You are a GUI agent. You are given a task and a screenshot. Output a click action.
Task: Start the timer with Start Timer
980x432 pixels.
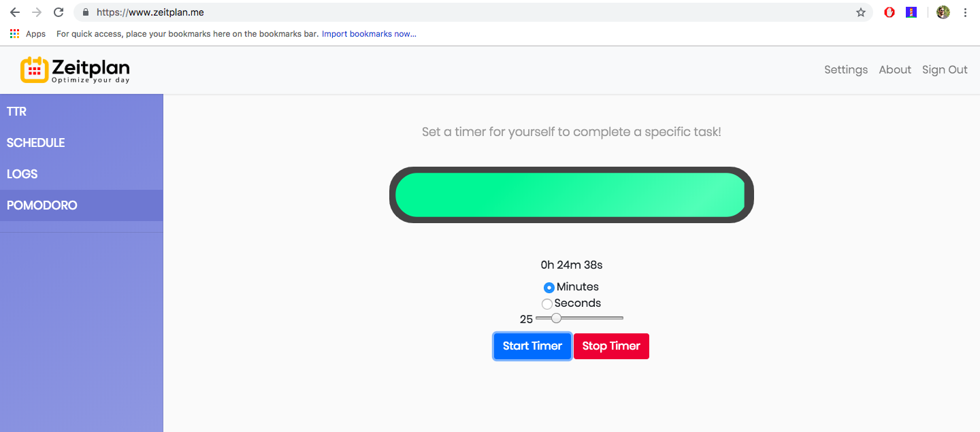[532, 346]
